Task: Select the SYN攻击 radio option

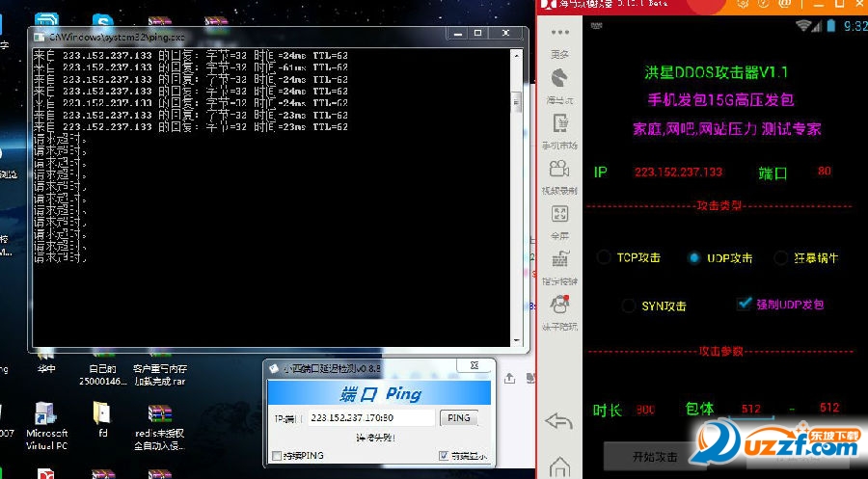Action: [654, 306]
